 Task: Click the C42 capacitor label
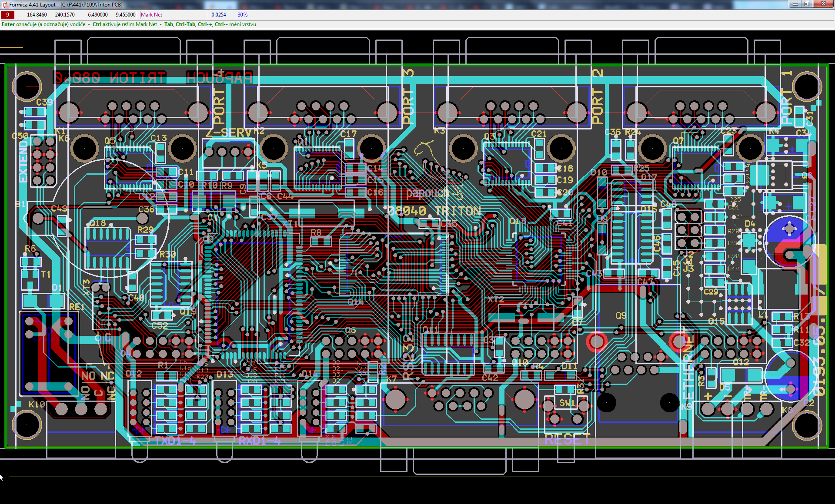click(490, 378)
